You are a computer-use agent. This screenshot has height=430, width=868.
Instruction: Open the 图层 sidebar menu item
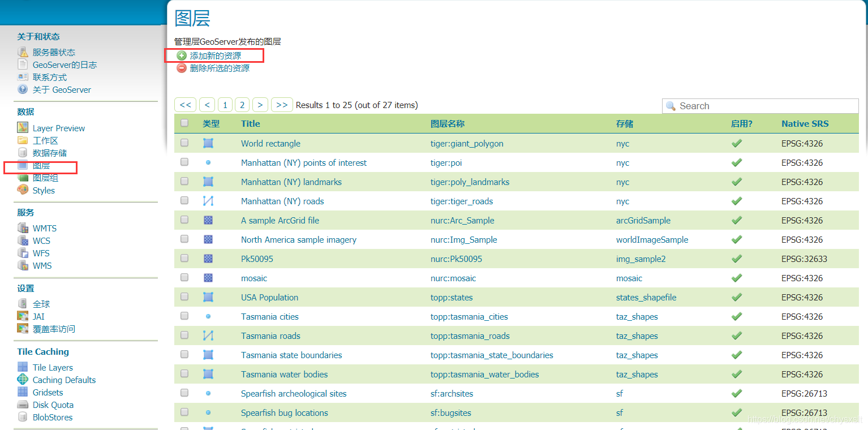pyautogui.click(x=41, y=166)
